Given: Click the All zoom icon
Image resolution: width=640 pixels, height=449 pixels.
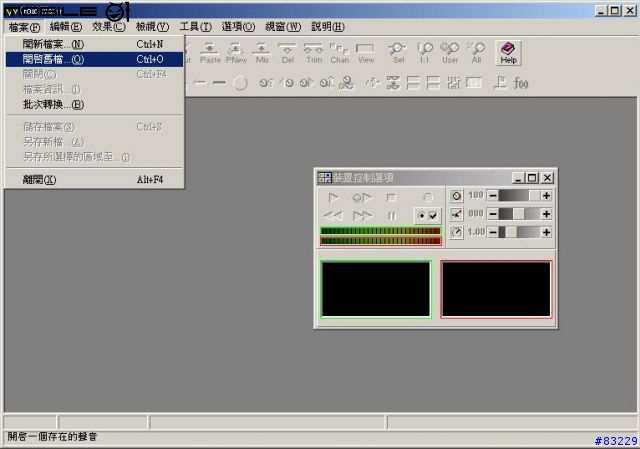Looking at the screenshot, I should (x=476, y=53).
